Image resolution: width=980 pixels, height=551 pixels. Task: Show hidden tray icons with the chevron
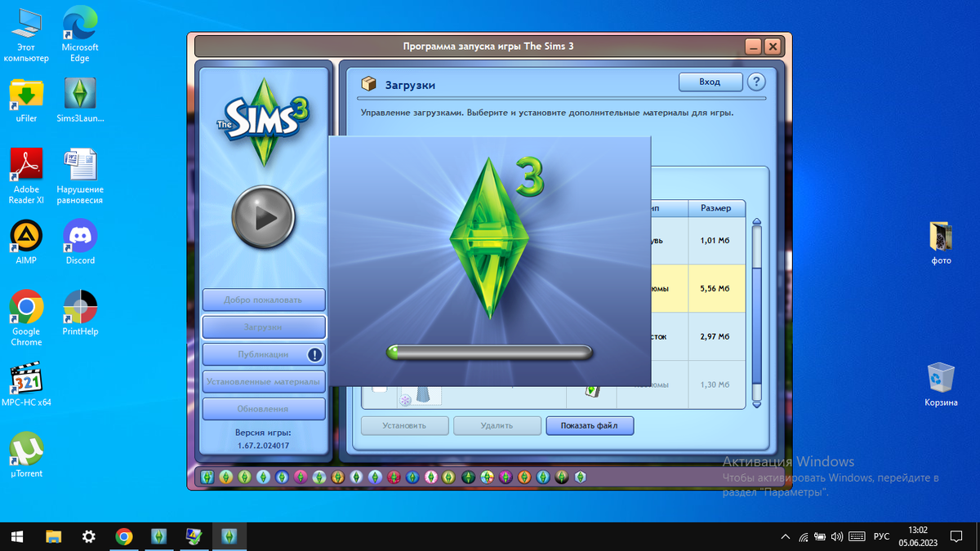coord(786,537)
